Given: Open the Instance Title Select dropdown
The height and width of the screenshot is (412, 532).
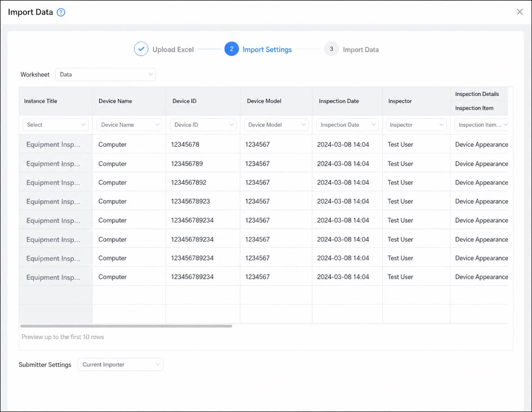Looking at the screenshot, I should [x=56, y=125].
